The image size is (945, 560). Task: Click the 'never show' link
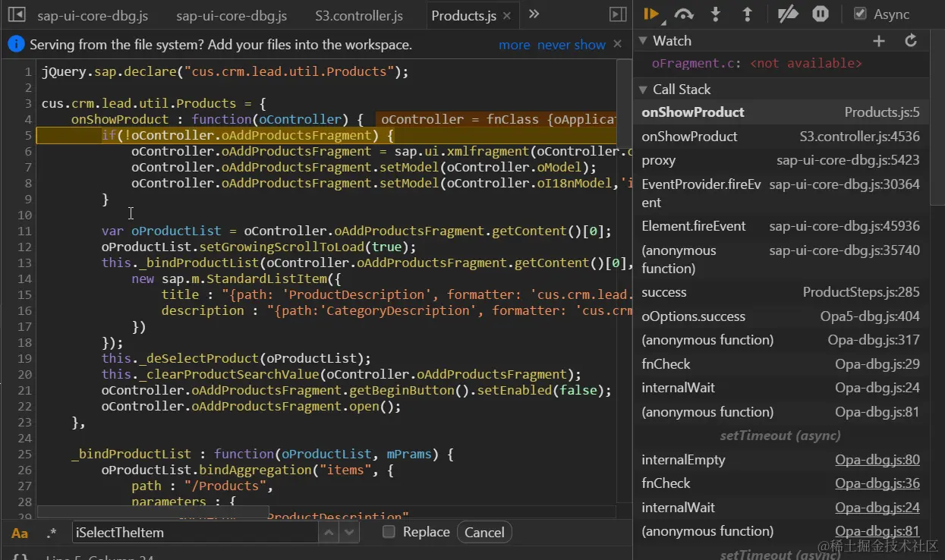pyautogui.click(x=572, y=45)
